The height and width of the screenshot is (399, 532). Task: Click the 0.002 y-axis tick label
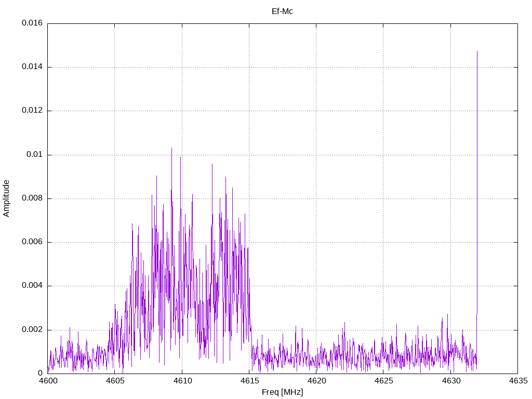tap(32, 330)
